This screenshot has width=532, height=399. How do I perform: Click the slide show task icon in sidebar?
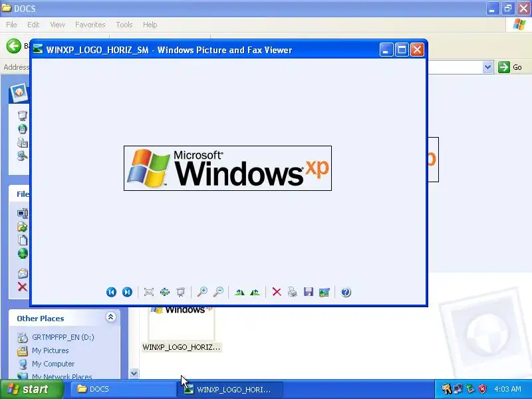tap(23, 115)
